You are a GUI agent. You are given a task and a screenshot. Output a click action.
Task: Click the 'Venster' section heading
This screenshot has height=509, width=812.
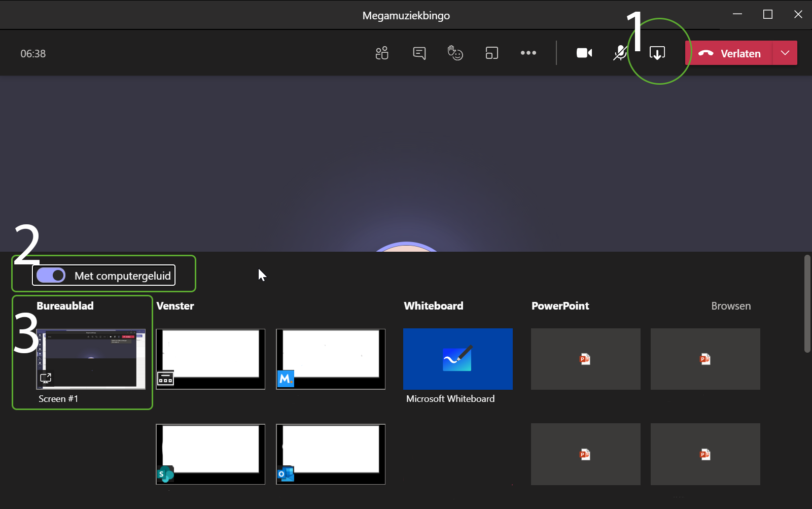pyautogui.click(x=175, y=306)
